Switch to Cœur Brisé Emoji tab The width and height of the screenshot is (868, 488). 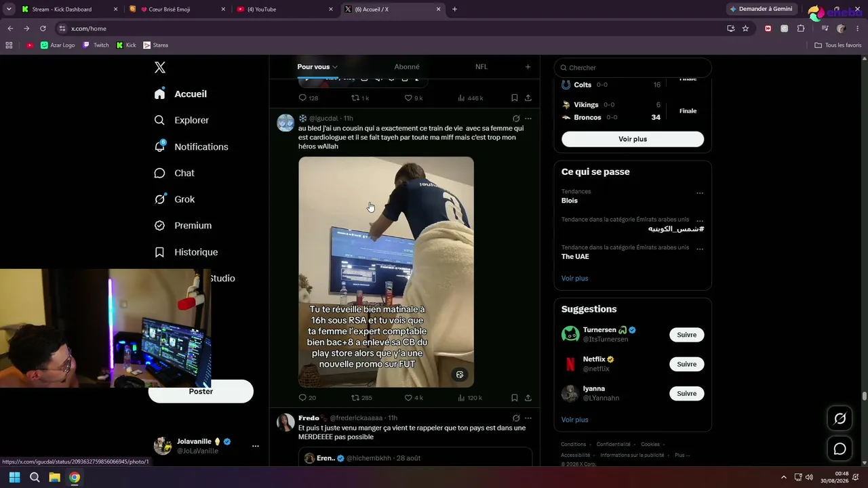click(176, 9)
